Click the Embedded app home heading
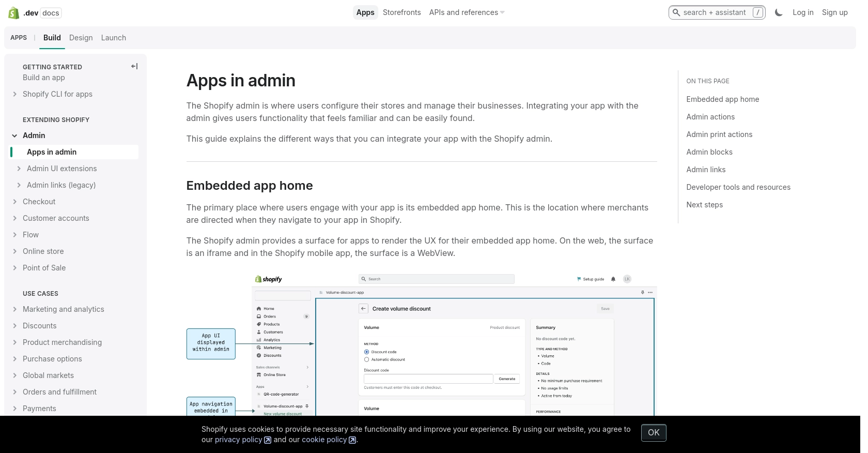 point(250,186)
